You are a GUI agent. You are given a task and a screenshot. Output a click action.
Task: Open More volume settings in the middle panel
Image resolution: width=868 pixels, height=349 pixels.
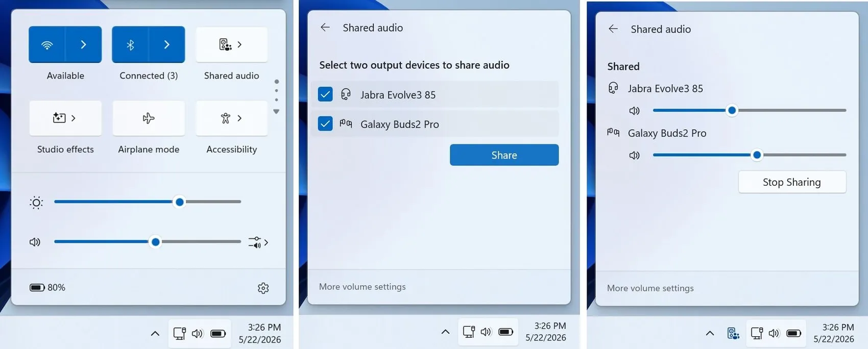pos(363,287)
